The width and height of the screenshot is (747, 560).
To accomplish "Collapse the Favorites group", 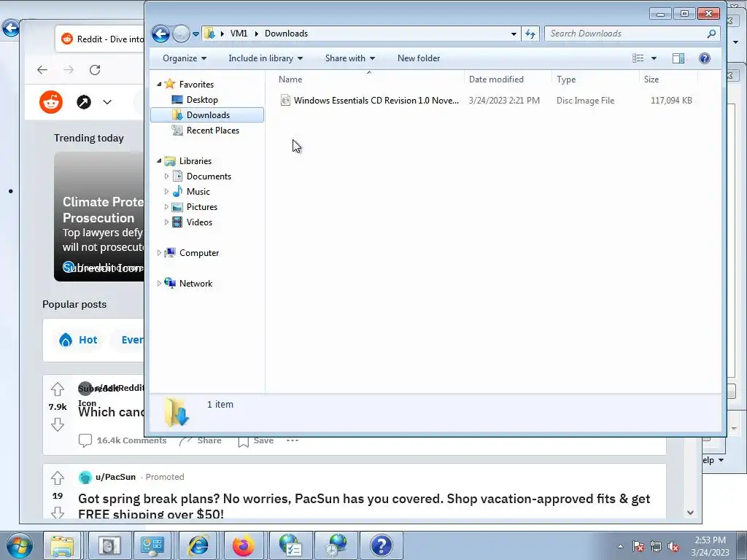I will pyautogui.click(x=159, y=85).
